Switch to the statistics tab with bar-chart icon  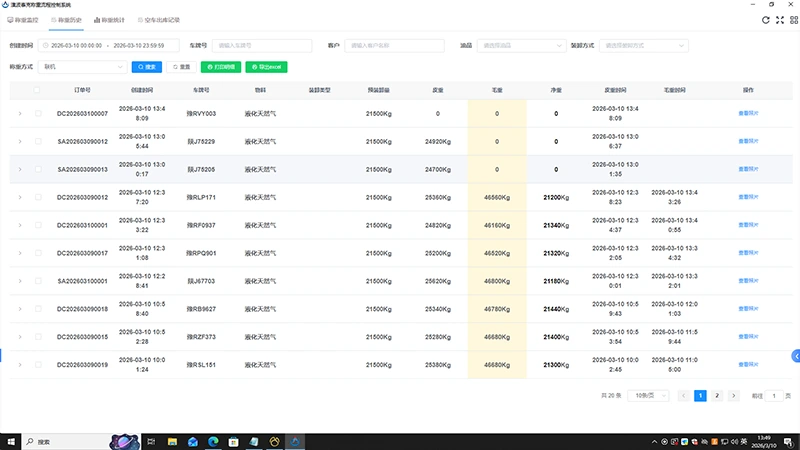(109, 20)
